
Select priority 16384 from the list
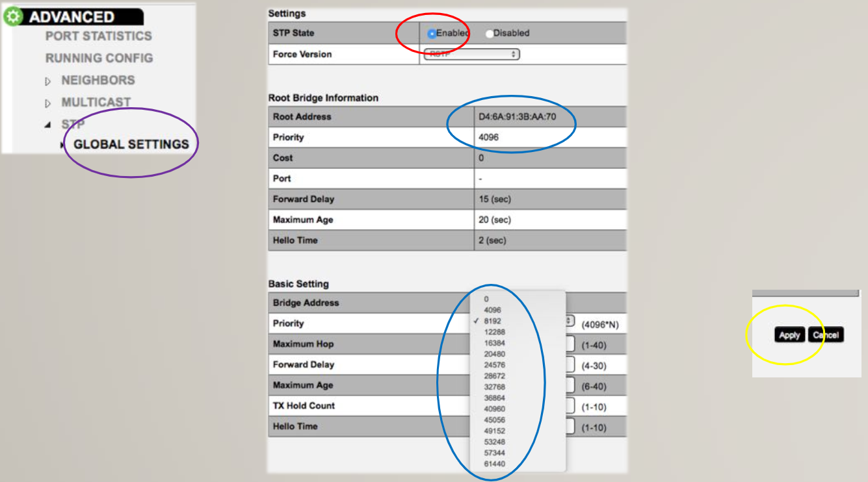494,343
